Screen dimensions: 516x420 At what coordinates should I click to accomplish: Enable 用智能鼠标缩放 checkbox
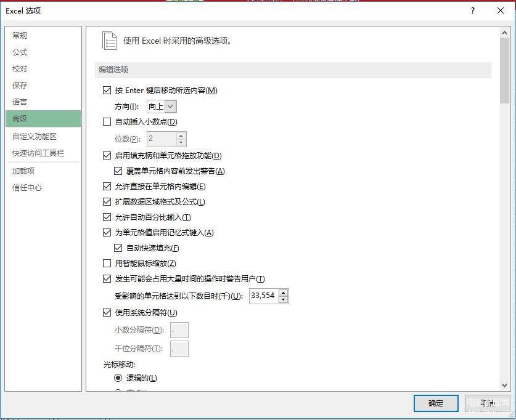107,264
